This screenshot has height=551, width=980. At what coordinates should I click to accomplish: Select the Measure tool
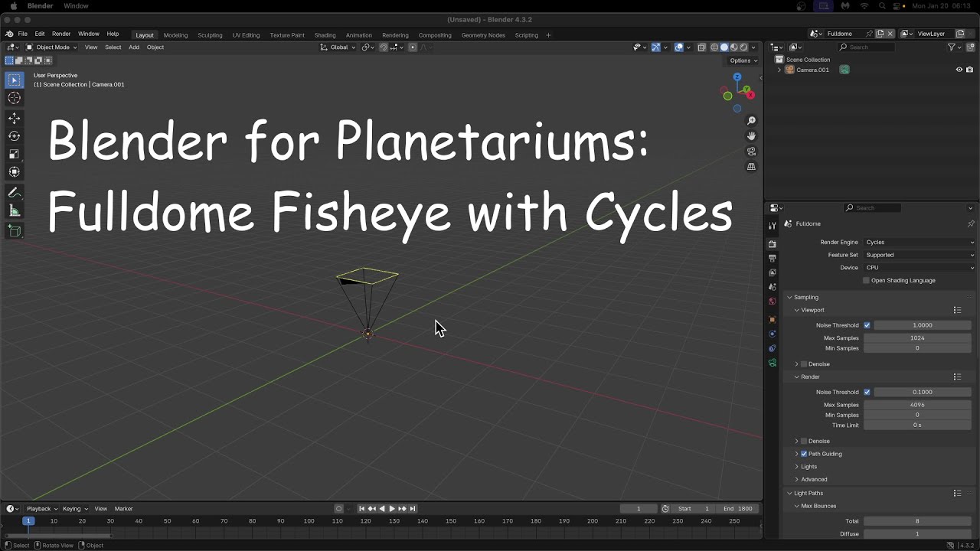[x=14, y=210]
